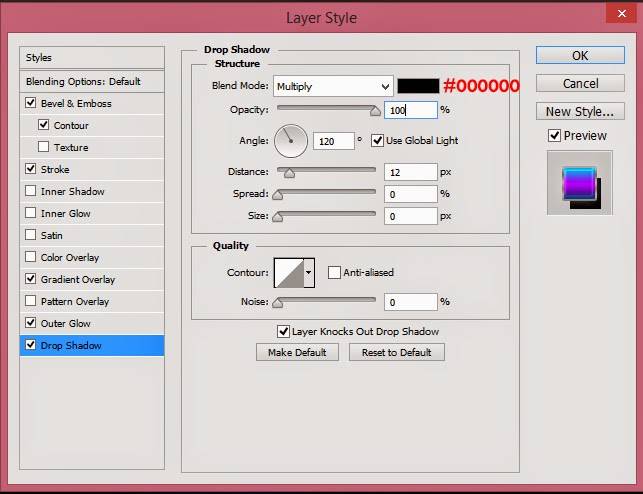
Task: Click the contour curve thumbnail
Action: click(287, 272)
